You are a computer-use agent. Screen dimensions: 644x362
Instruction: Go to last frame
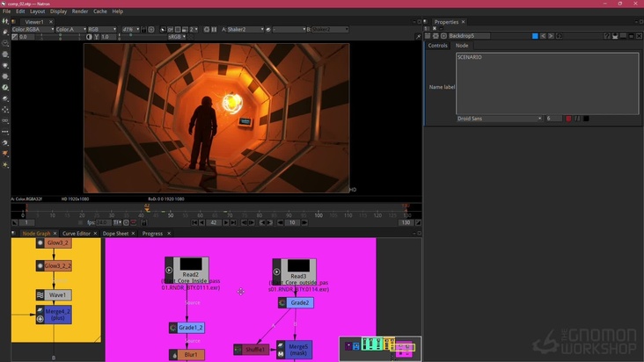[x=233, y=222]
